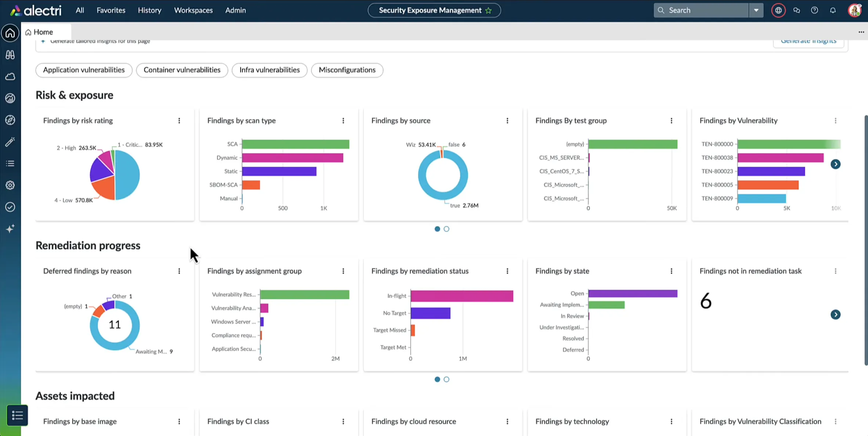This screenshot has width=868, height=436.
Task: Select the Container vulnerabilities filter
Action: click(x=182, y=70)
